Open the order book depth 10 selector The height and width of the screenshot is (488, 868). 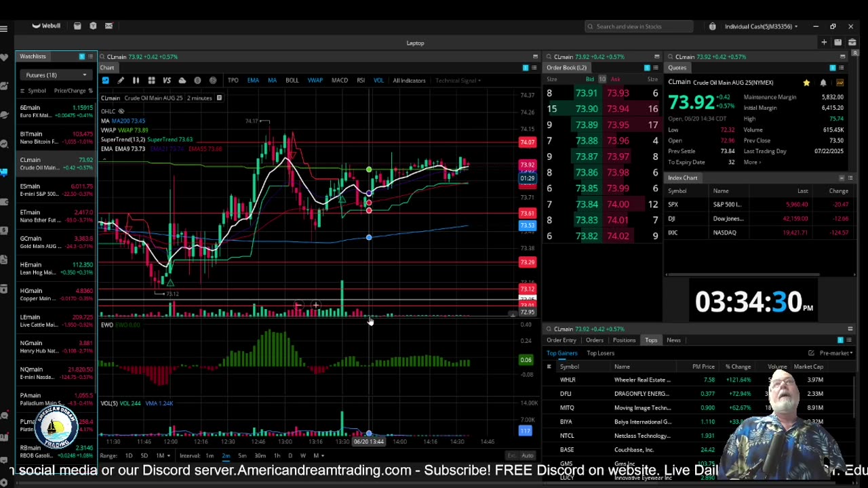point(601,79)
